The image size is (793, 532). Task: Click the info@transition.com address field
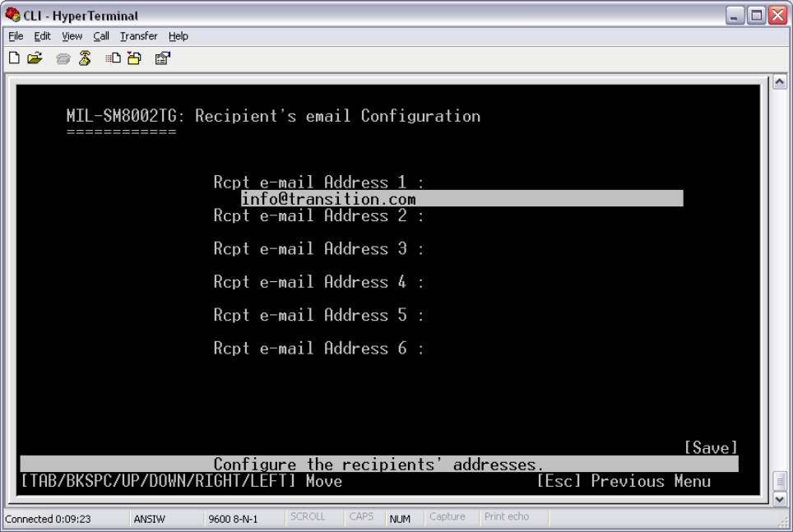click(461, 199)
